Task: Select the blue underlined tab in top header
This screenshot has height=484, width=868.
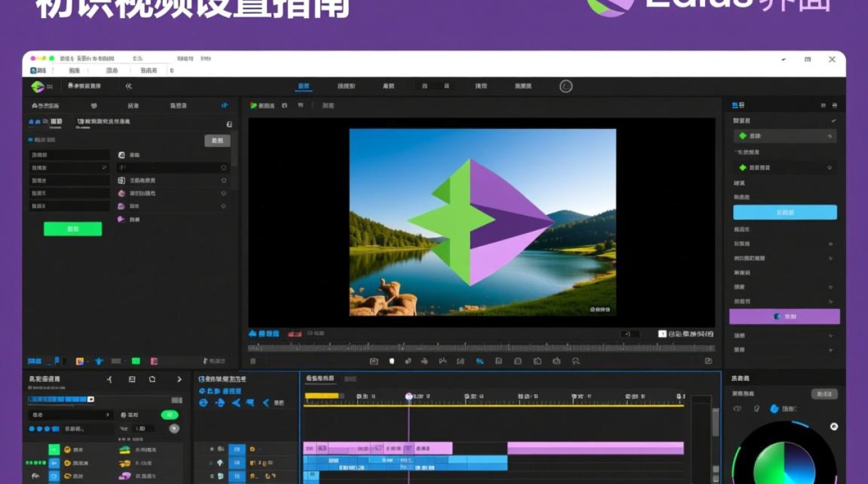Action: pyautogui.click(x=304, y=86)
